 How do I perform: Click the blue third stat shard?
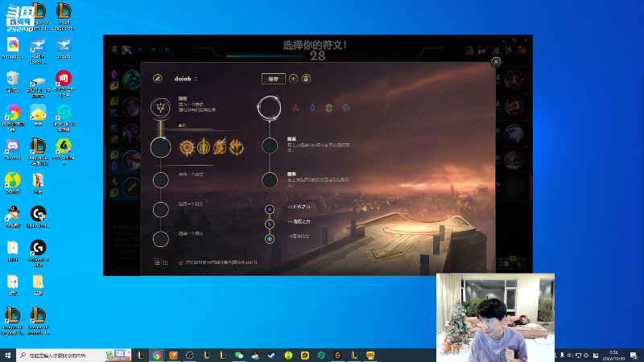pos(270,239)
